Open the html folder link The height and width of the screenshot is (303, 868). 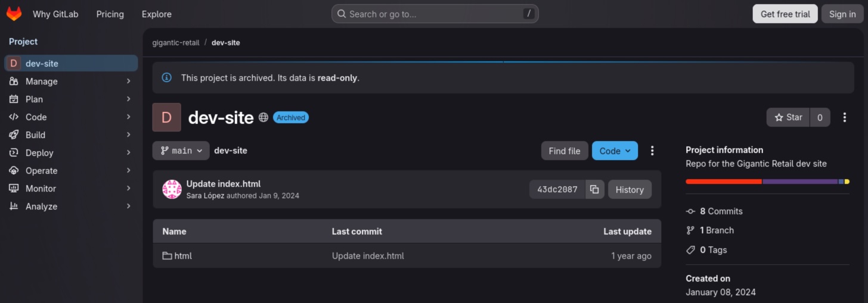183,255
